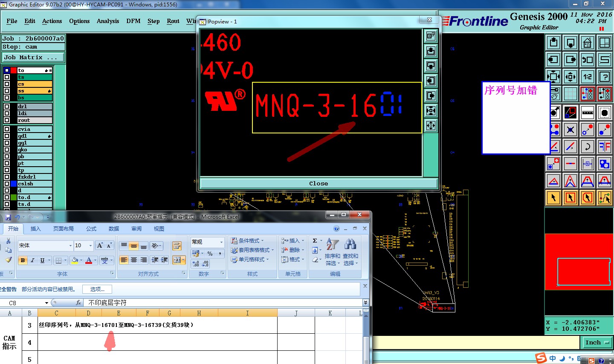The height and width of the screenshot is (364, 614).
Task: Open Excel font size dropdown showing 10
Action: tap(90, 246)
